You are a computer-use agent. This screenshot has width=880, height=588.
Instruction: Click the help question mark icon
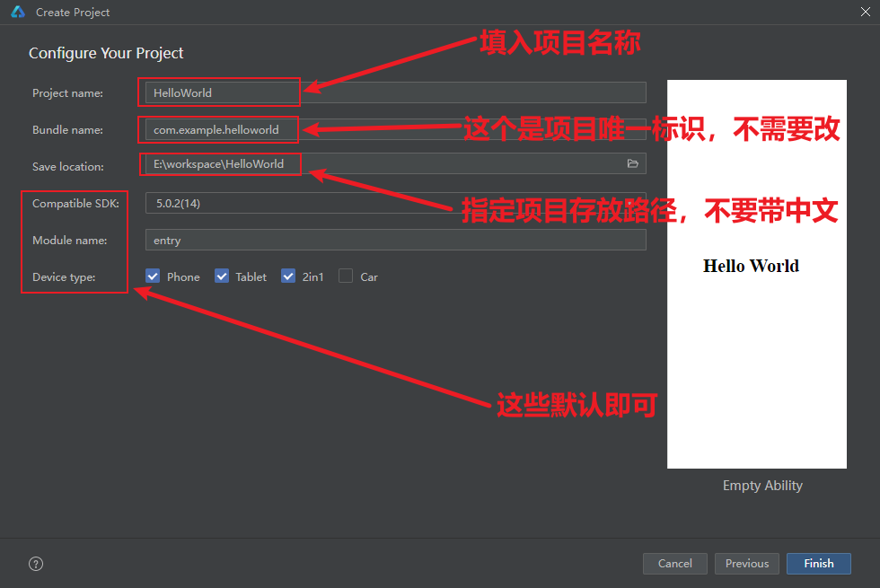click(36, 564)
